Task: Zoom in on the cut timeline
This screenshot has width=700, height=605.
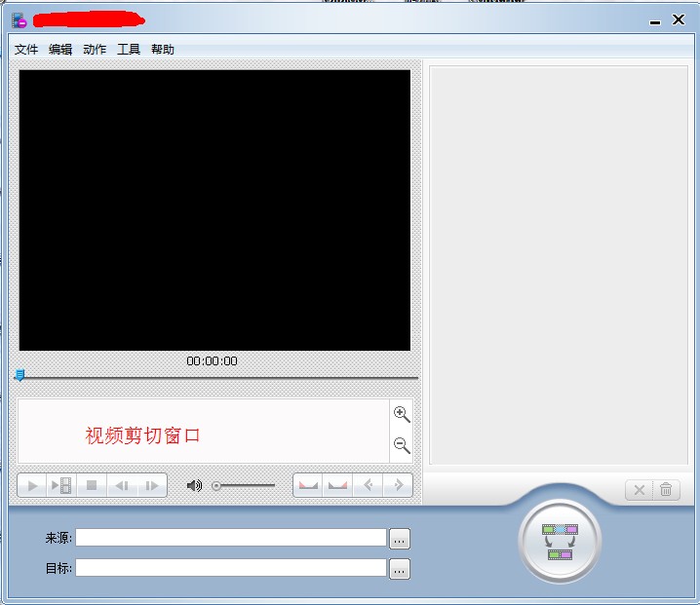Action: [x=402, y=414]
